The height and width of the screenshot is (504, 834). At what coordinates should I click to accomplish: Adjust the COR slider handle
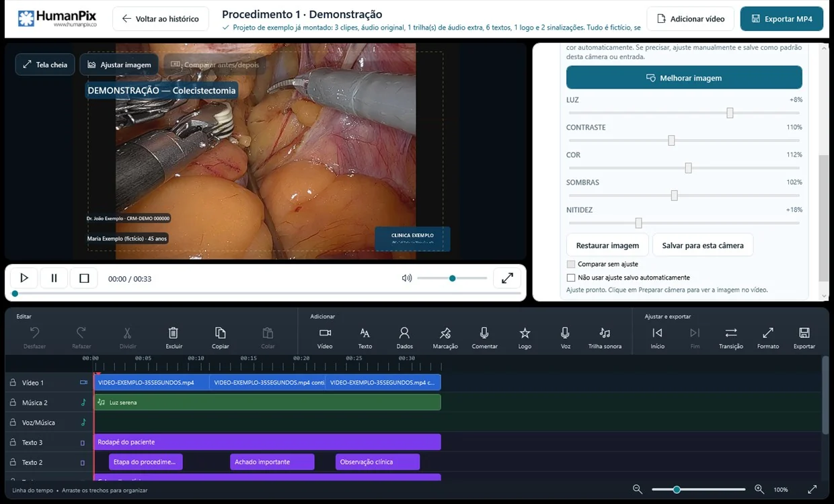pos(688,168)
